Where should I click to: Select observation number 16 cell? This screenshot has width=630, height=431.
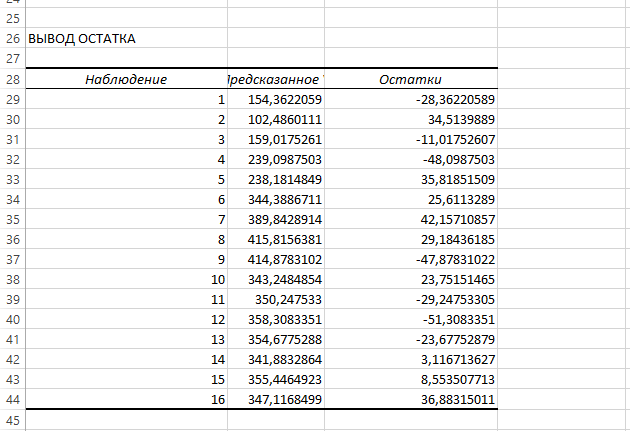click(127, 399)
